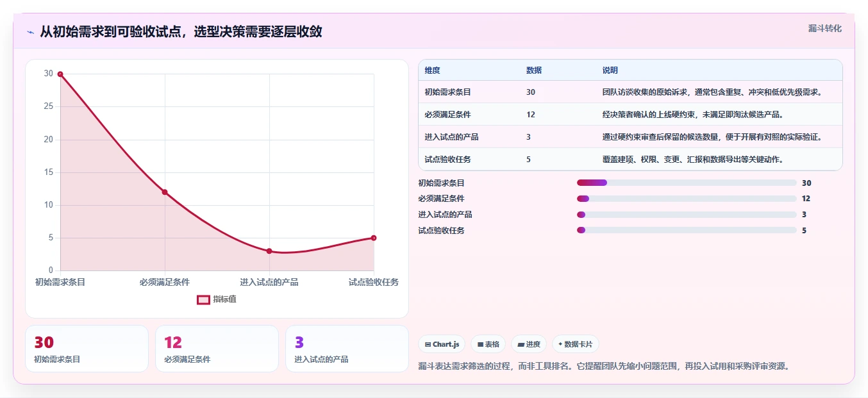Click the y-axis tick label 25
This screenshot has width=868, height=398.
49,106
